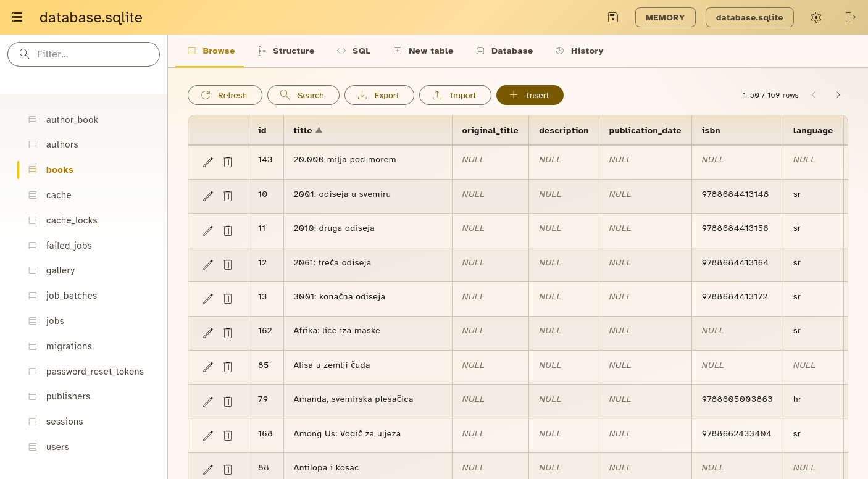Switch to the Structure tab
The height and width of the screenshot is (479, 868).
click(286, 51)
